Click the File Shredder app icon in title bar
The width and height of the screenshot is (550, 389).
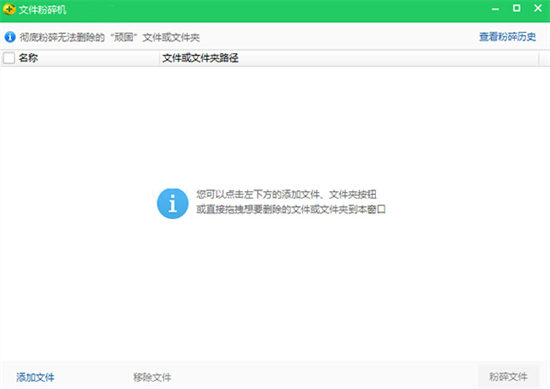coord(9,9)
